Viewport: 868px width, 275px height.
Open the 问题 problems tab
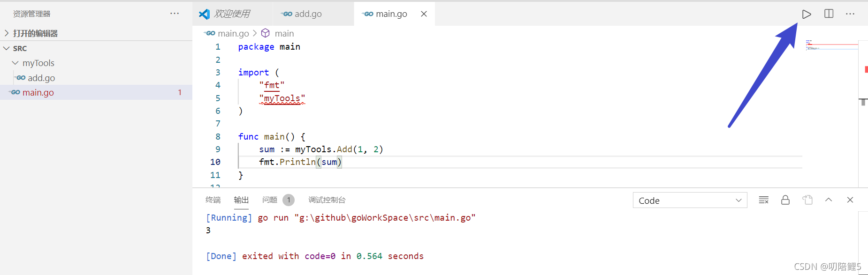(x=270, y=200)
